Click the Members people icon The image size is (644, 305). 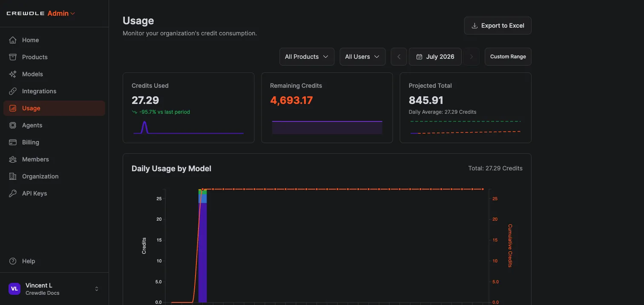coord(13,159)
